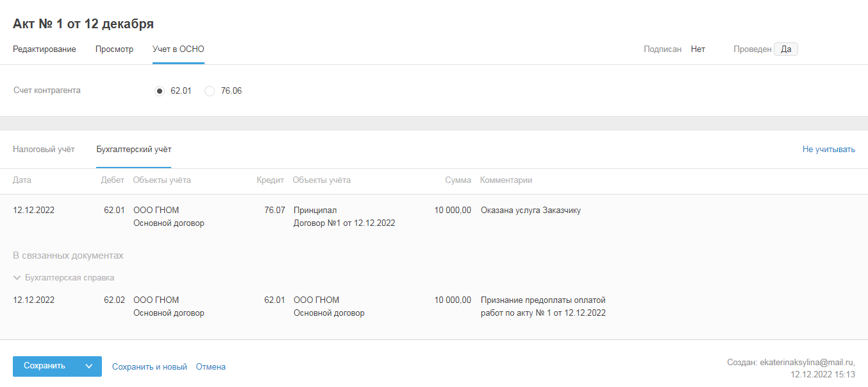
Task: Select the Учет в ОСНО tab
Action: tap(178, 49)
